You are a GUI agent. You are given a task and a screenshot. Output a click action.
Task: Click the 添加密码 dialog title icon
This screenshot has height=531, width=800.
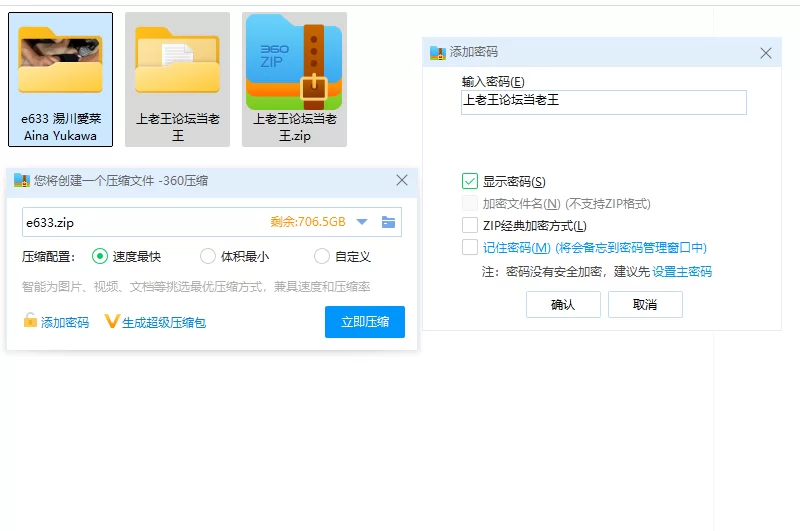coord(438,52)
